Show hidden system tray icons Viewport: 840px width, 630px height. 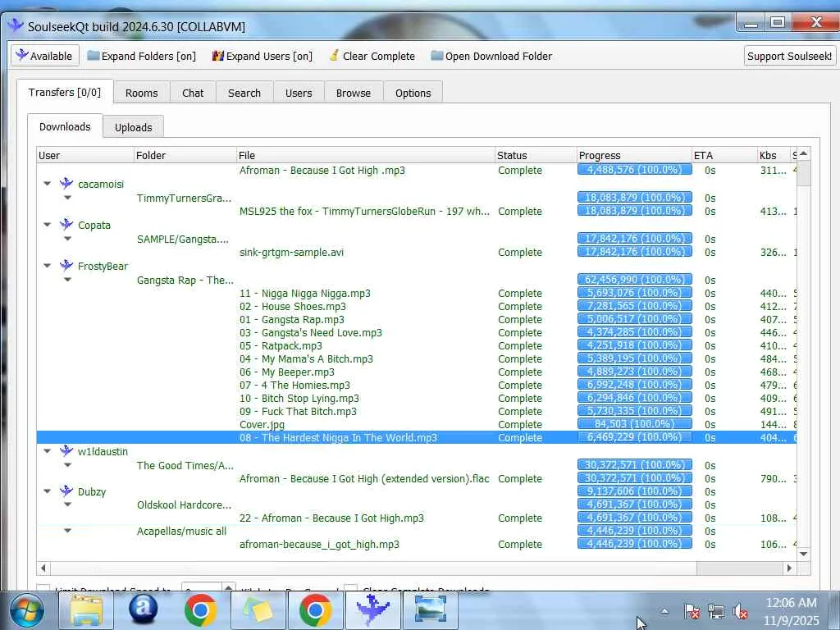(664, 610)
